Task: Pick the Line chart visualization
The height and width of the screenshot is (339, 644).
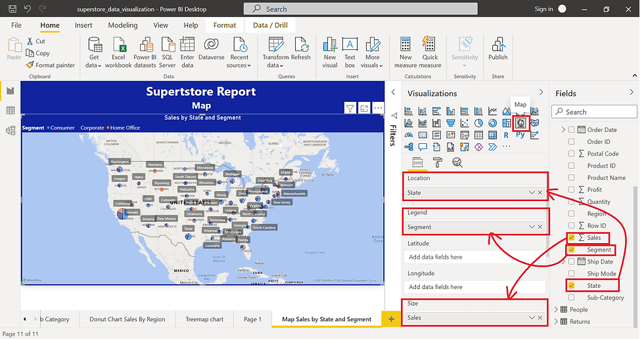Action: click(x=492, y=111)
